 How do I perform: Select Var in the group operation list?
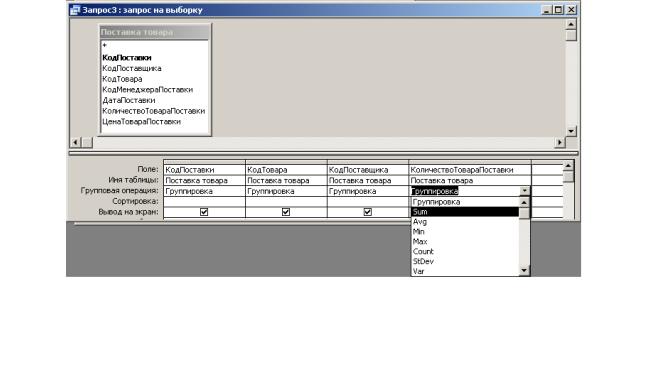pos(465,271)
